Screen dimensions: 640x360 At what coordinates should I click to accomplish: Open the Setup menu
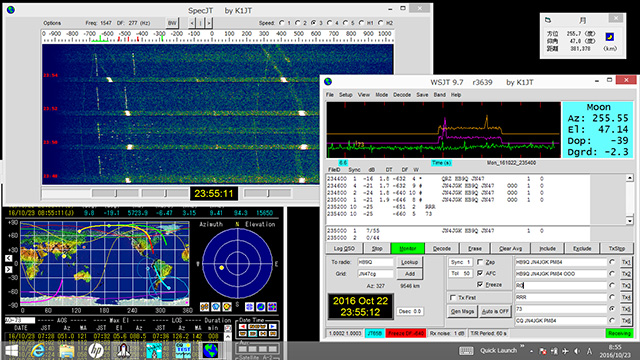[345, 95]
